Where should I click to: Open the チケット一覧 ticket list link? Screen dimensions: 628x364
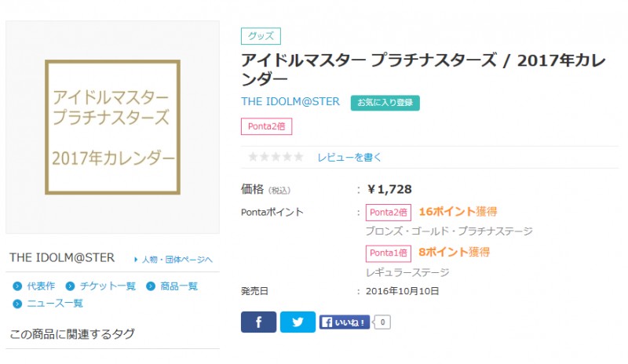[108, 286]
